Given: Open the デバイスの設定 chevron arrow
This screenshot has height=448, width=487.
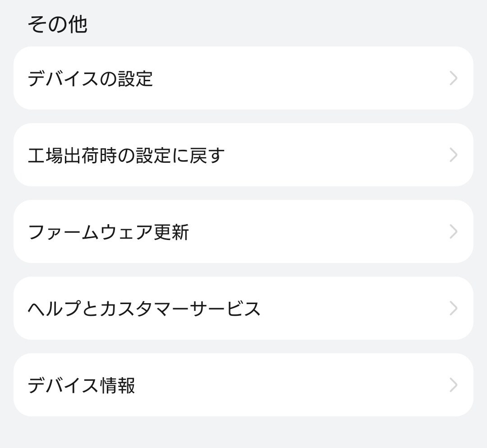Looking at the screenshot, I should tap(454, 78).
